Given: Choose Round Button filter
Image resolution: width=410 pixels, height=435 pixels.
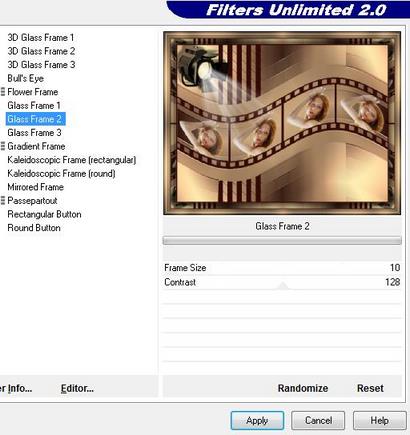Looking at the screenshot, I should [34, 228].
